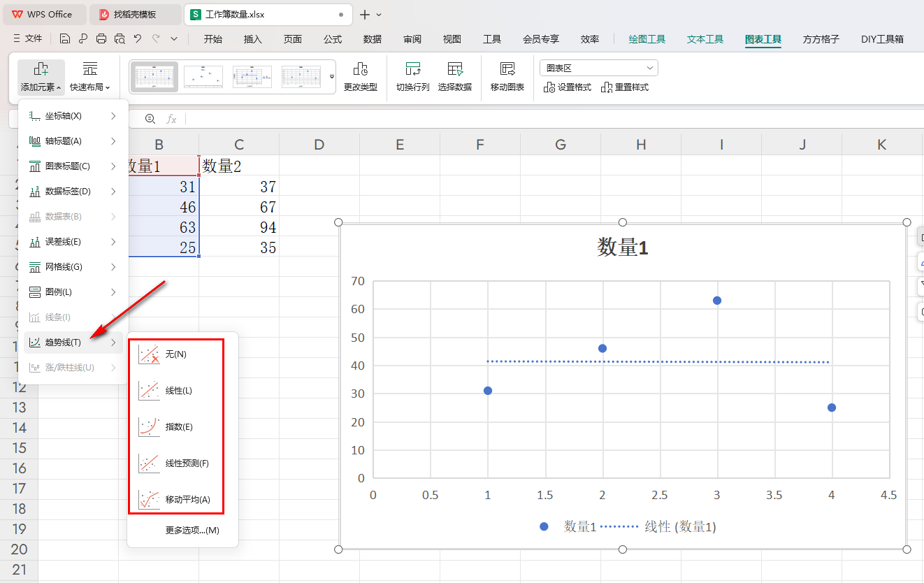This screenshot has width=924, height=583.
Task: Click the fx insert function icon
Action: (171, 119)
